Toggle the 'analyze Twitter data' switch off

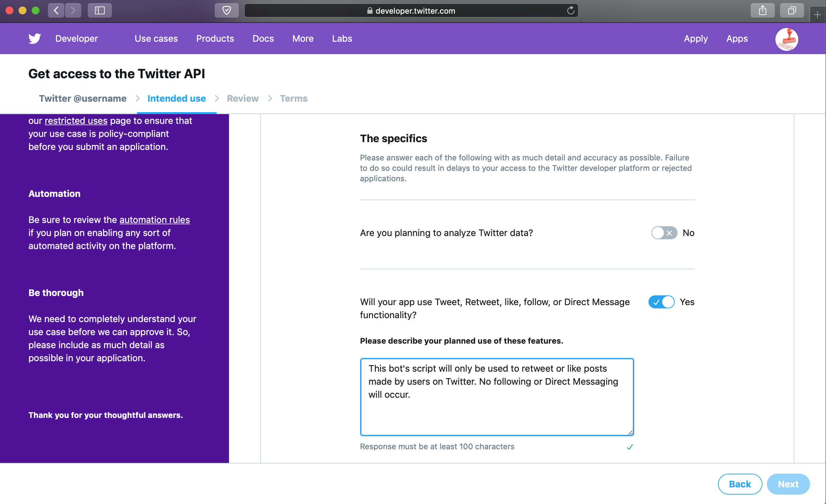(x=662, y=233)
